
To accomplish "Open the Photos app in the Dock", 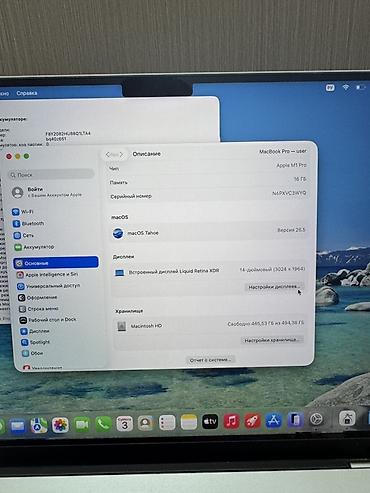I will coord(60,425).
